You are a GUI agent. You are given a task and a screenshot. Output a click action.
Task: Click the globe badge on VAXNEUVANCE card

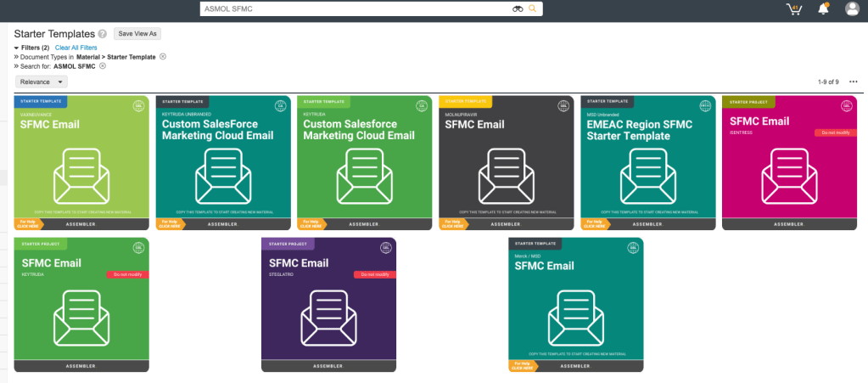[138, 106]
